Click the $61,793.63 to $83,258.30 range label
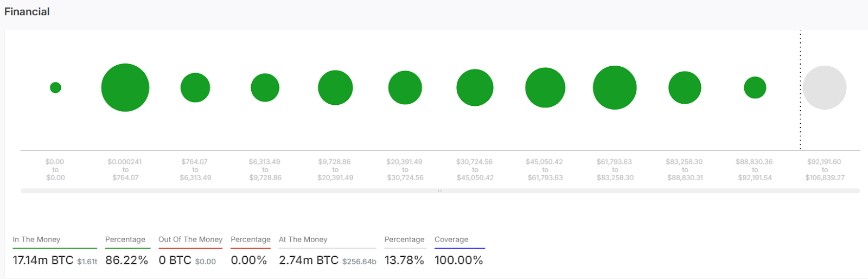This screenshot has width=868, height=279. click(615, 169)
